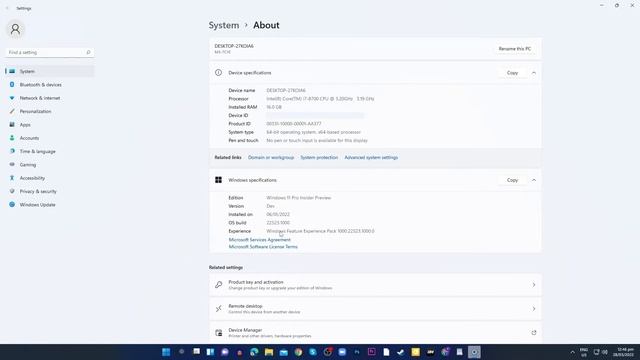Open Personalization settings

(49, 111)
